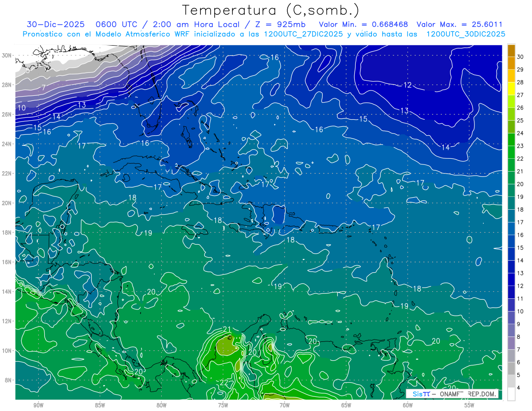This screenshot has height=411, width=532.
Task: Click the color bar label "25"
Action: coord(520,121)
